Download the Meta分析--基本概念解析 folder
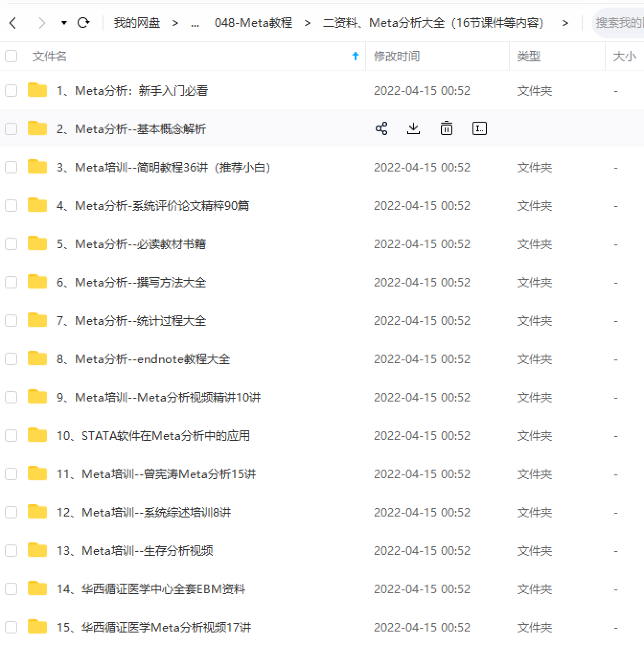This screenshot has height=645, width=644. point(414,128)
